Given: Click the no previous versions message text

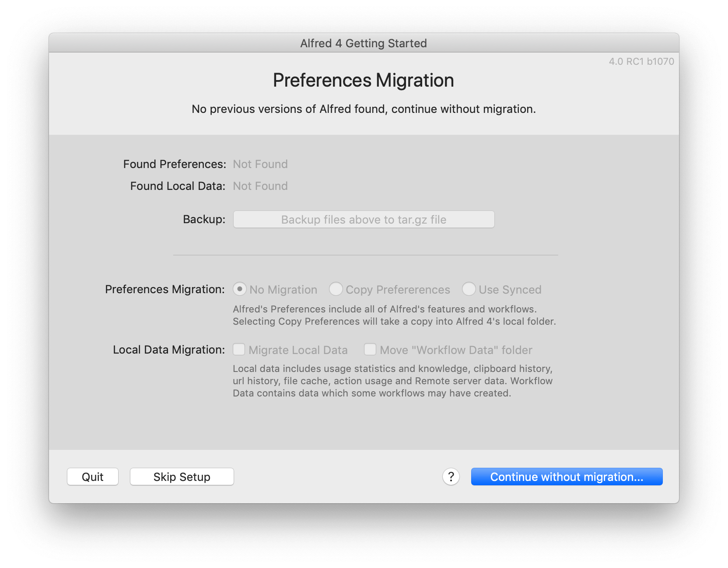Looking at the screenshot, I should (x=364, y=109).
